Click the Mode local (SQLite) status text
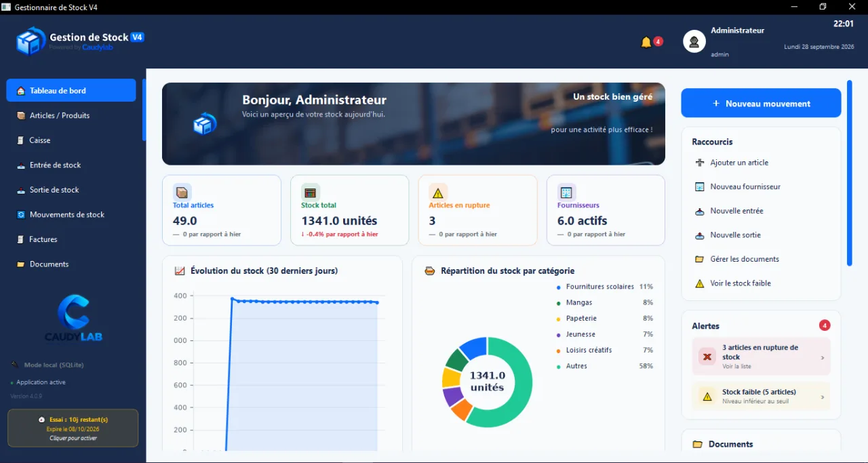Screen dimensions: 868x463 [54, 365]
